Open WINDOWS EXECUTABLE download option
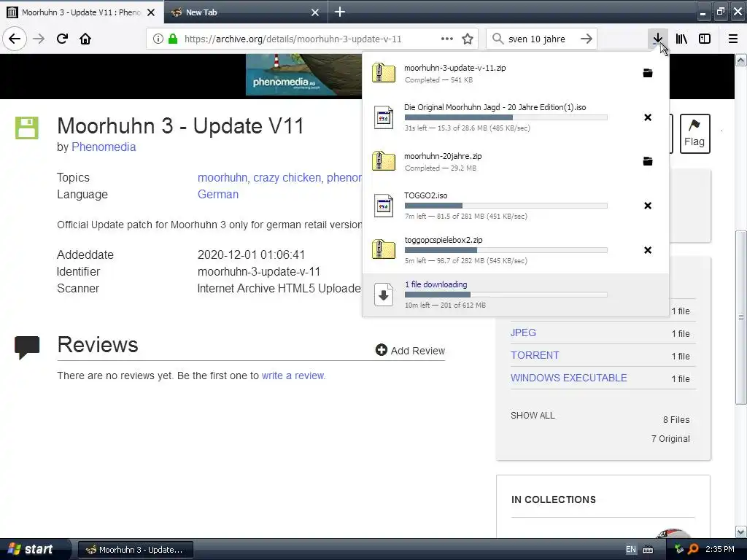Viewport: 747px width, 560px height. [x=569, y=378]
